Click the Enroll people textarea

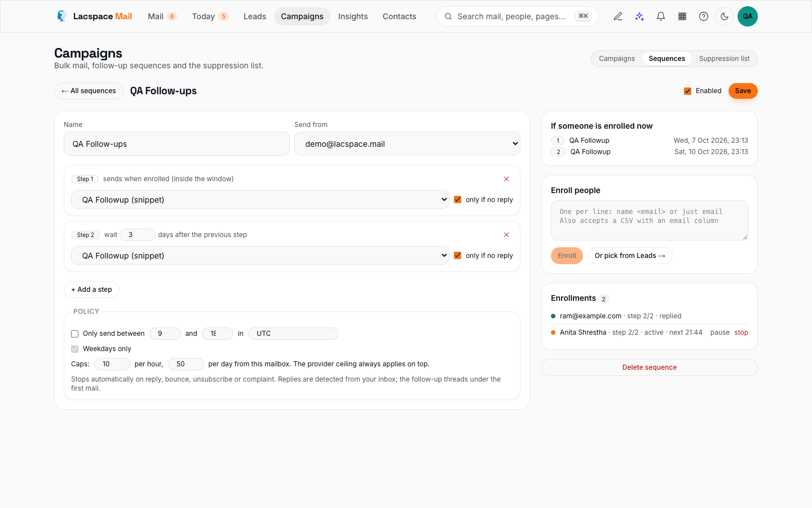[650, 220]
